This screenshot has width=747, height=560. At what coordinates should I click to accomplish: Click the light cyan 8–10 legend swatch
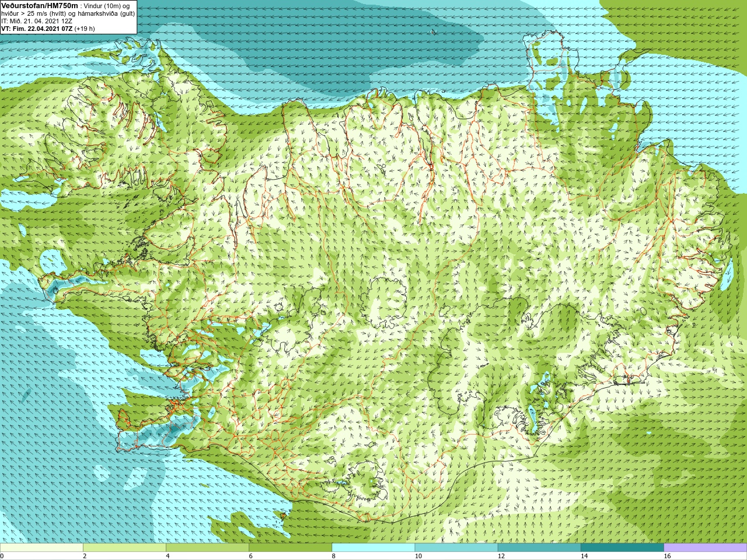point(373,548)
